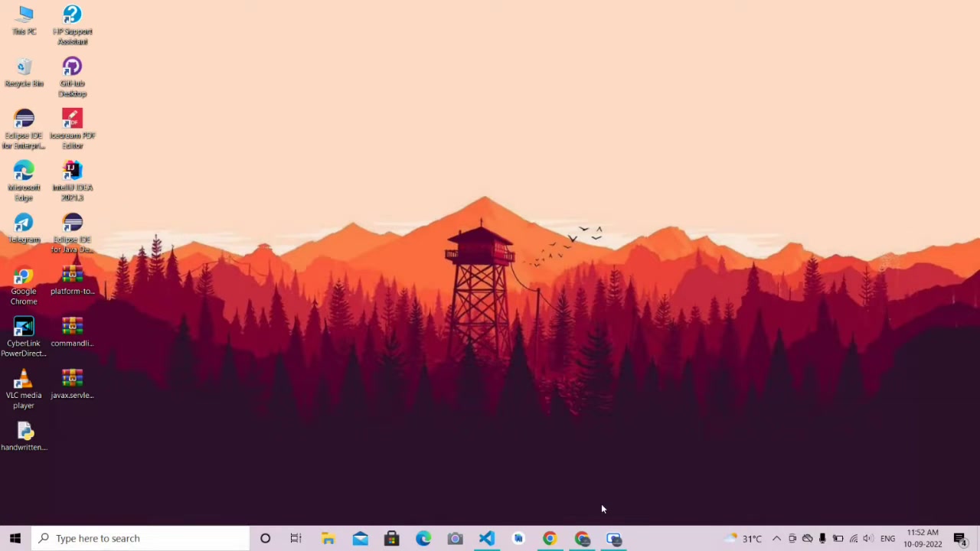Check battery status in system tray

tap(838, 538)
